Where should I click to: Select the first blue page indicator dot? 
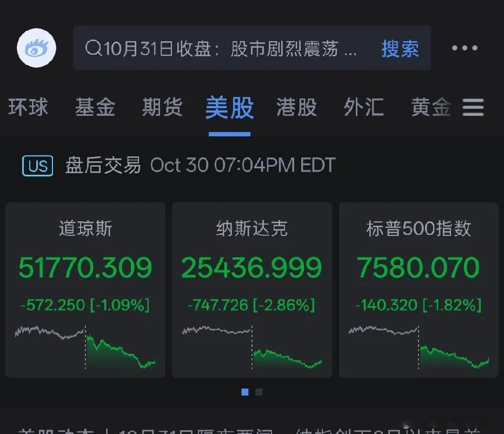pos(245,392)
